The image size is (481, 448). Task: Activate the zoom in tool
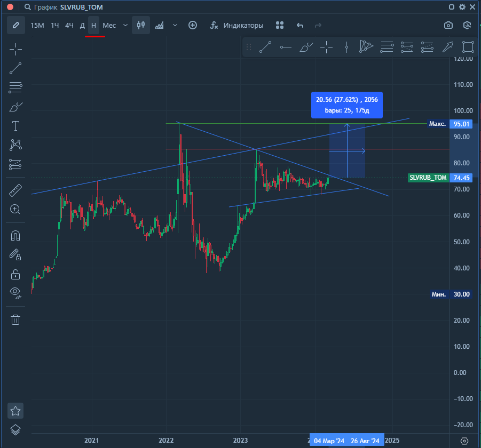click(x=15, y=209)
